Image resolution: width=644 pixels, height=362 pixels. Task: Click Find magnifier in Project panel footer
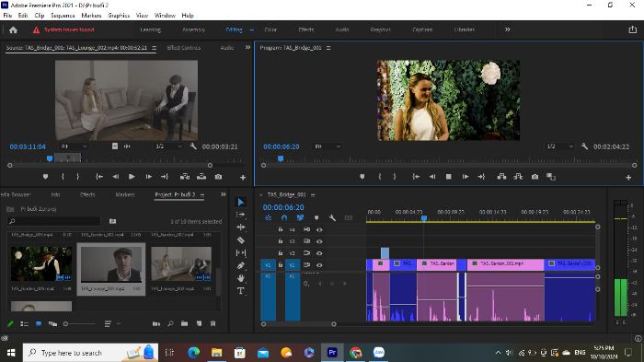pos(170,323)
